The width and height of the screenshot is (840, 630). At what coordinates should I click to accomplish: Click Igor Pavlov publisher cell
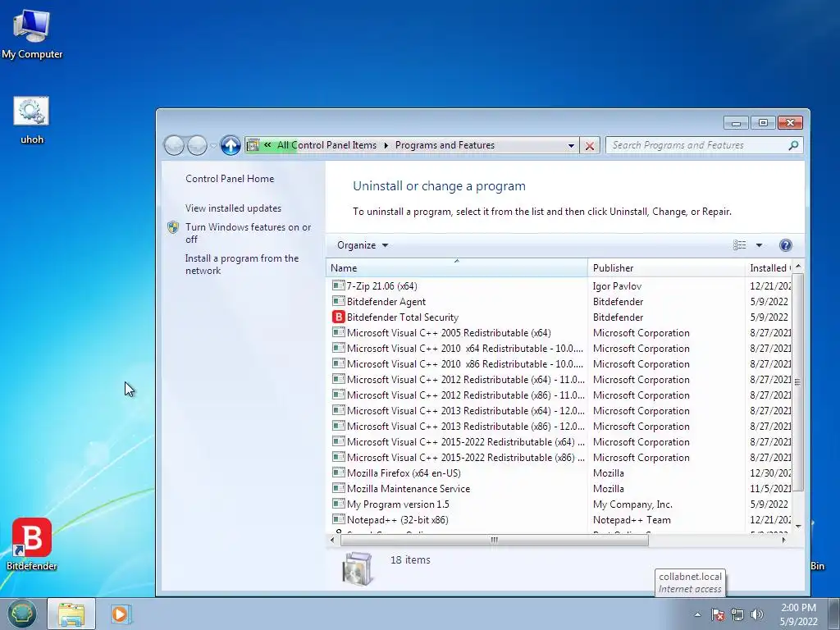point(617,286)
